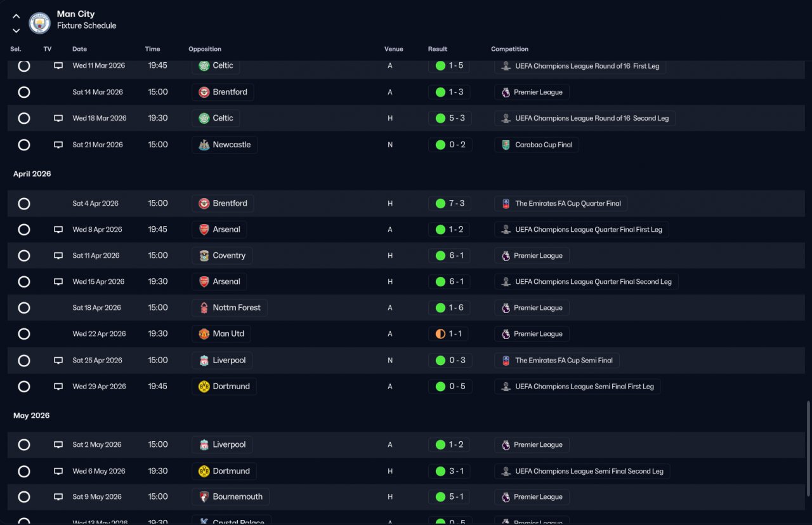Sort fixtures by the Date column header

click(x=79, y=49)
